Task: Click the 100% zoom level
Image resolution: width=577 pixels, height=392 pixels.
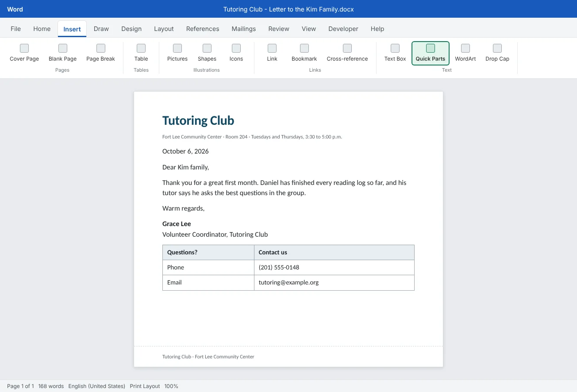Action: 171,386
